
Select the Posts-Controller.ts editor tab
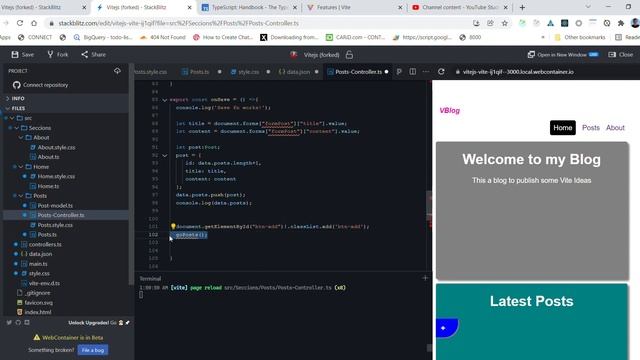[358, 72]
